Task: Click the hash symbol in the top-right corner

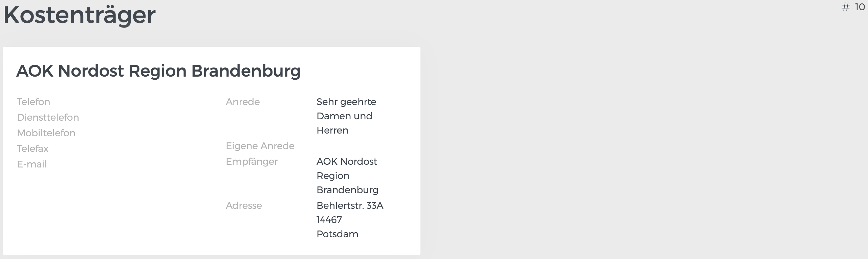Action: coord(846,7)
